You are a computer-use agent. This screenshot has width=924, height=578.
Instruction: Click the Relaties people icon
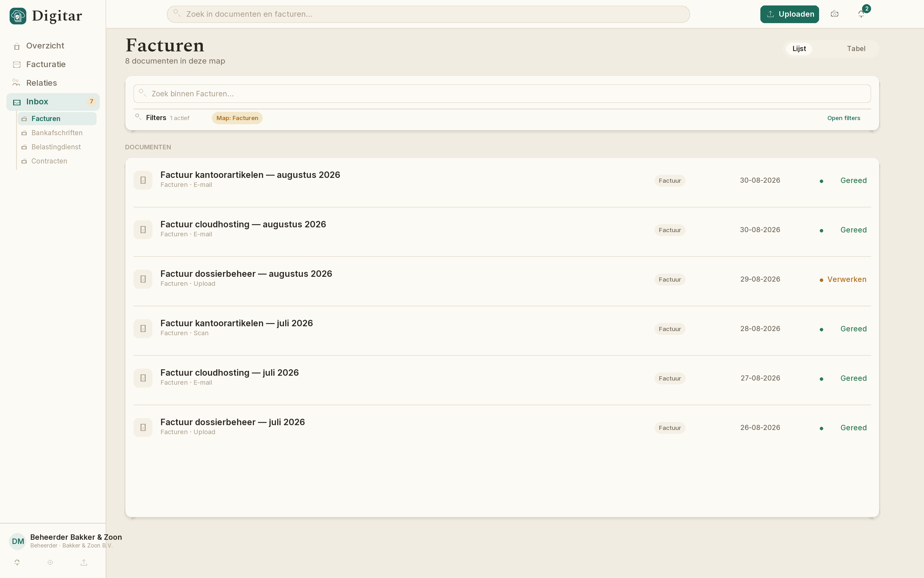click(x=16, y=83)
